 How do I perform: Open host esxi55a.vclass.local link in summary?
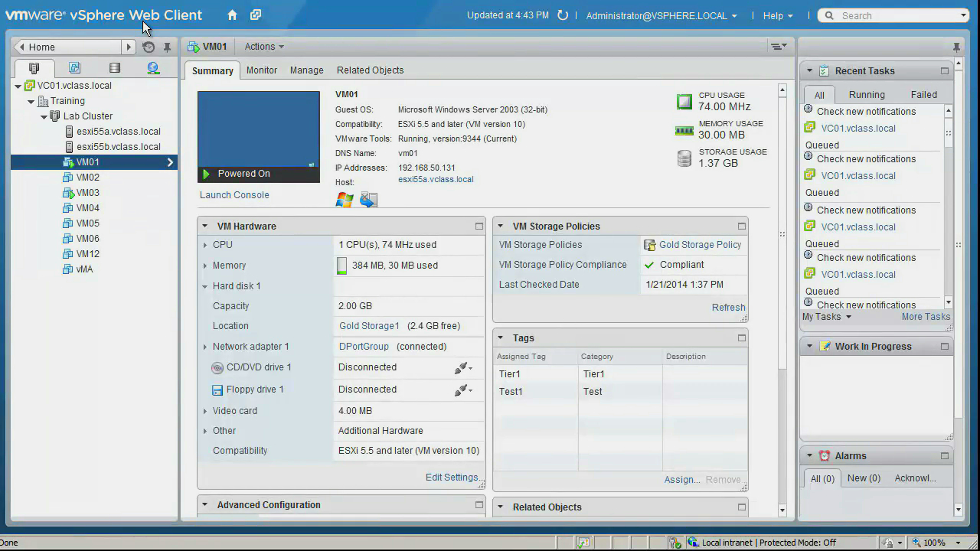point(436,180)
